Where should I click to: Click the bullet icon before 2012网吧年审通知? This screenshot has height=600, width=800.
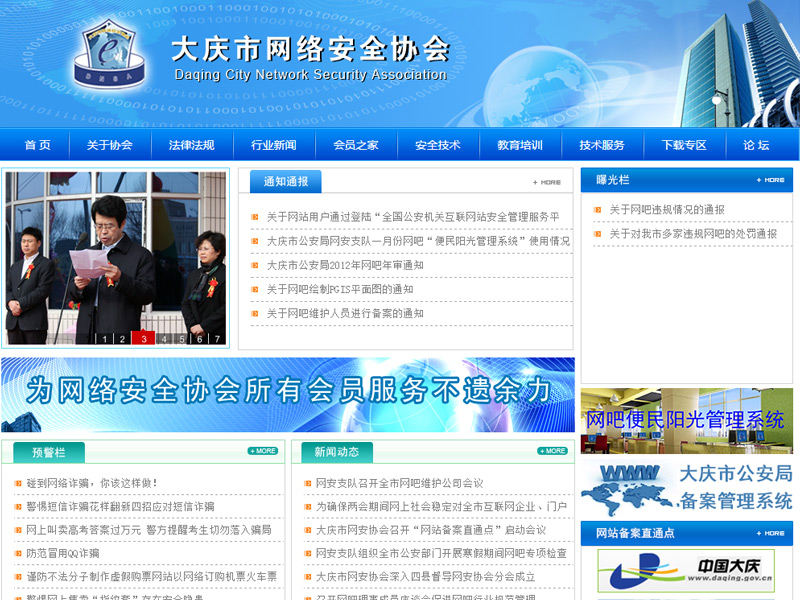click(x=256, y=265)
